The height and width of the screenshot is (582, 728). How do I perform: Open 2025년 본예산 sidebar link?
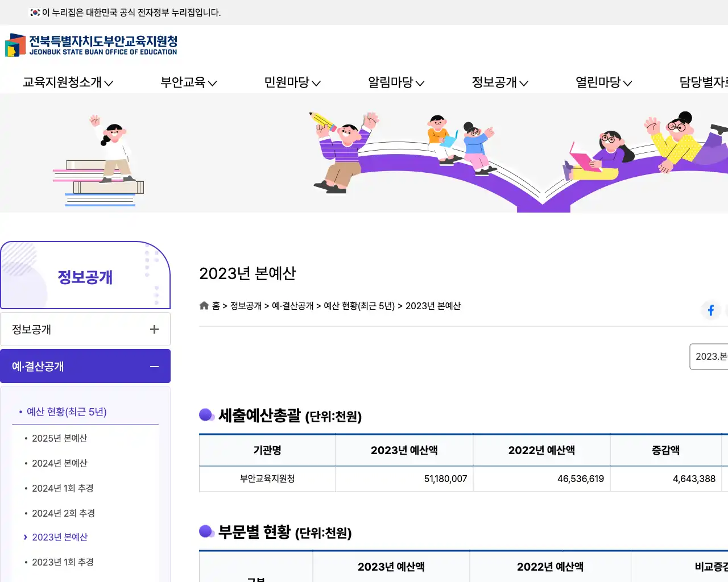(x=59, y=438)
